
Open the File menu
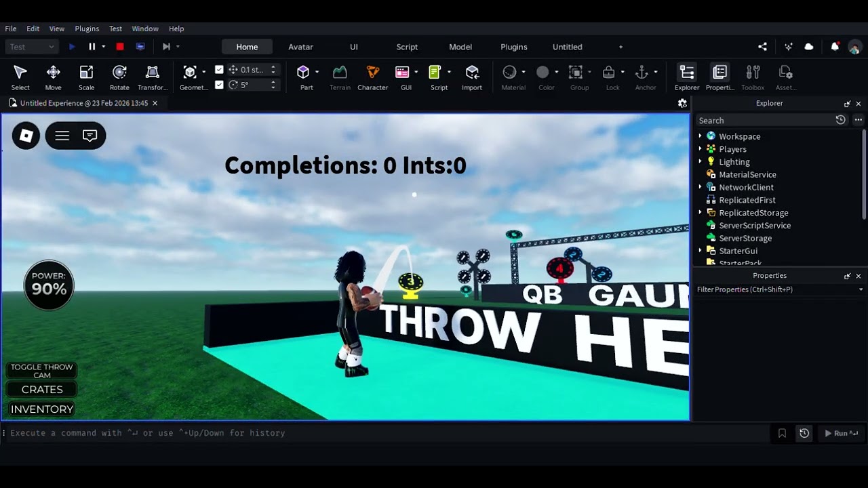(x=11, y=28)
